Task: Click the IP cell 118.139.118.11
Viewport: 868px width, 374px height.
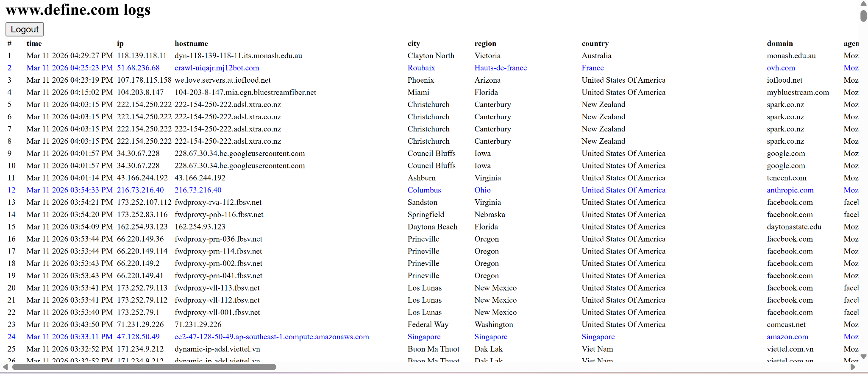Action: tap(142, 56)
